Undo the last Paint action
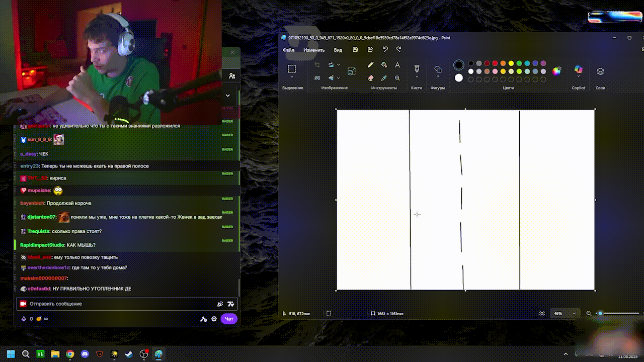644x362 pixels. tap(385, 50)
